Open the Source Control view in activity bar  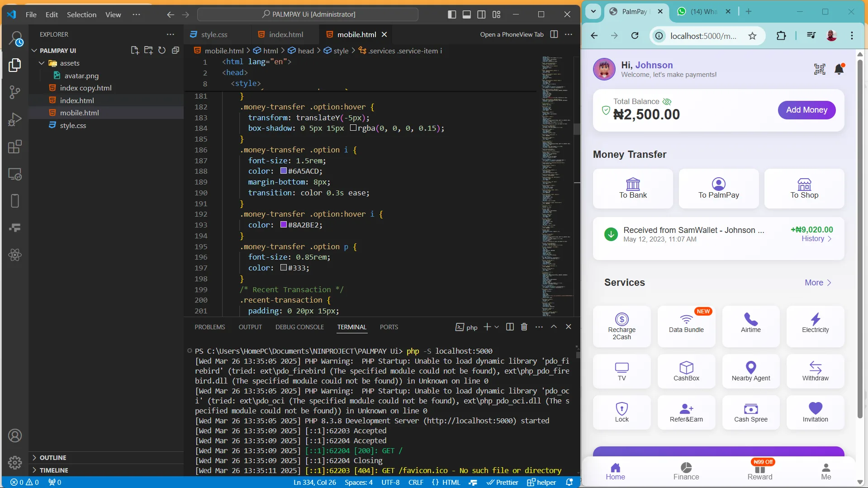15,92
